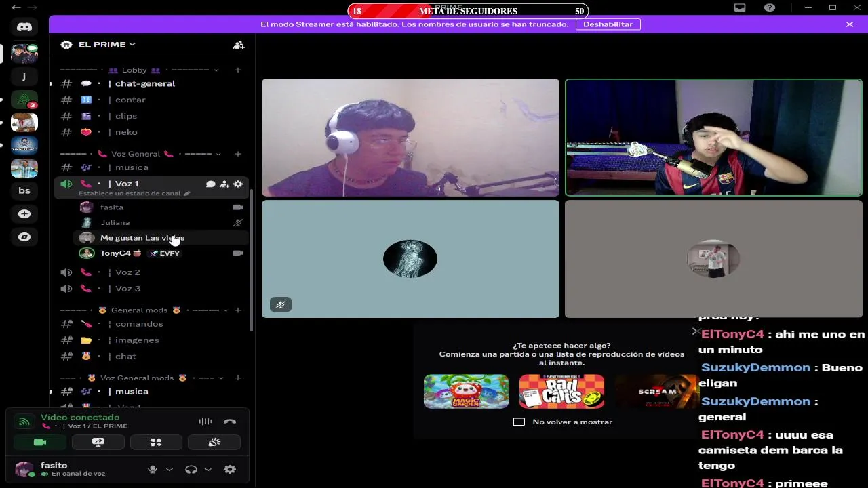Image resolution: width=868 pixels, height=488 pixels.
Task: Toggle microphone mute beside fasito
Action: pos(153,469)
